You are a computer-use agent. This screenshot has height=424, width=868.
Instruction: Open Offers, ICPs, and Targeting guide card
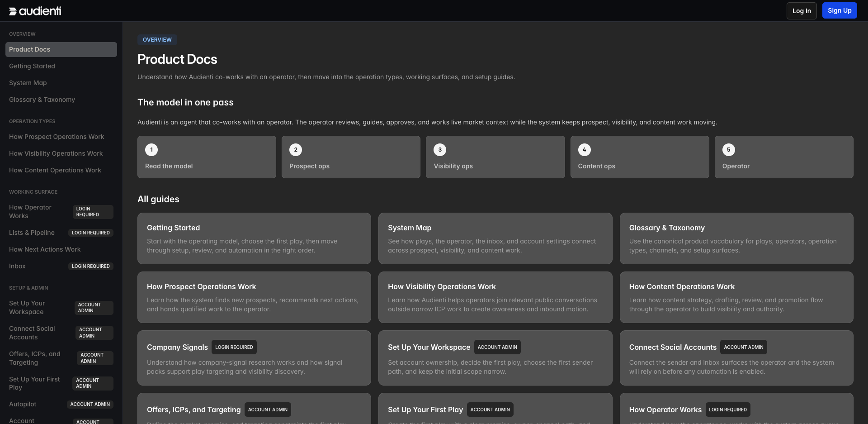(x=254, y=409)
